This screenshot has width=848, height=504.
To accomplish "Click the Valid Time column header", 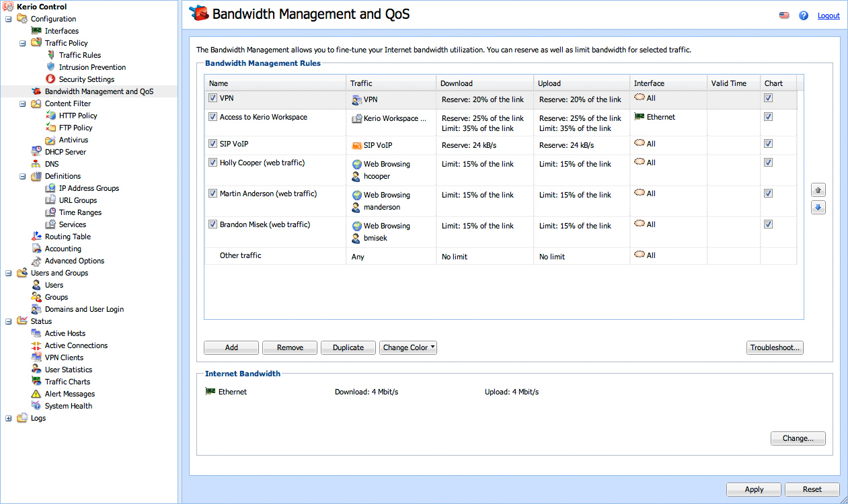I will click(734, 83).
